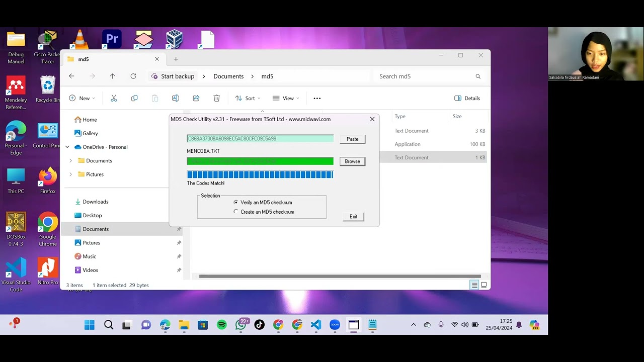Open Music in the navigation pane

(85, 256)
